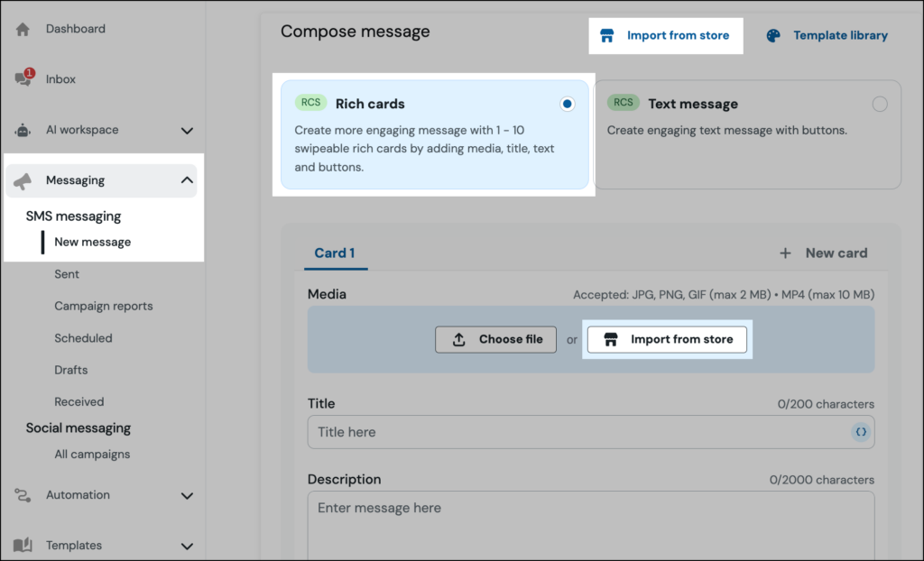Viewport: 924px width, 561px height.
Task: Click the Template library palette icon
Action: pyautogui.click(x=773, y=36)
